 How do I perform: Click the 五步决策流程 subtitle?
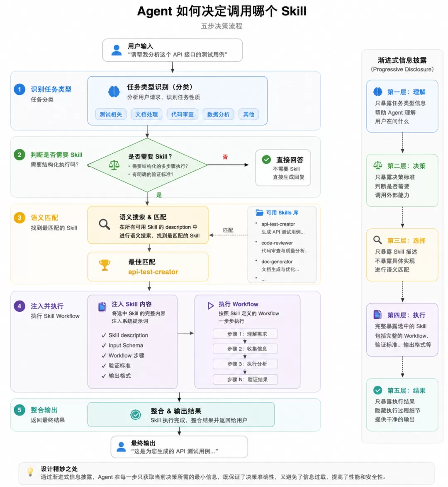[222, 26]
